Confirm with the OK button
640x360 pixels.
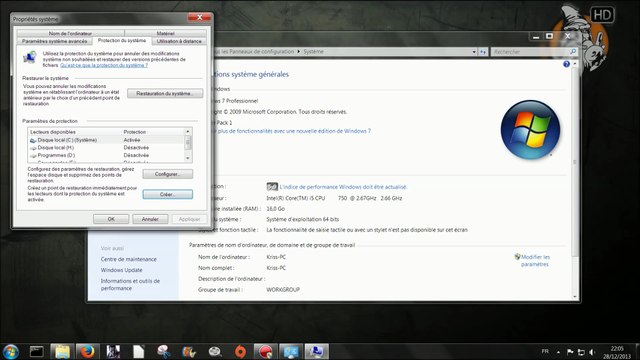pyautogui.click(x=111, y=219)
